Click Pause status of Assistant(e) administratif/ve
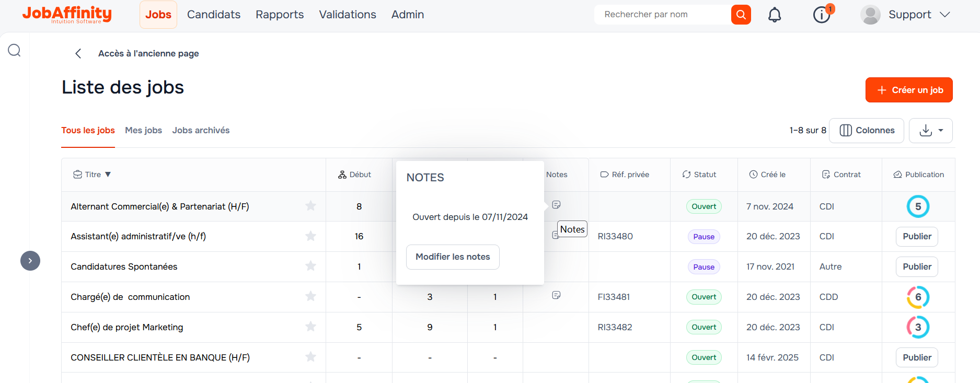 pos(704,237)
